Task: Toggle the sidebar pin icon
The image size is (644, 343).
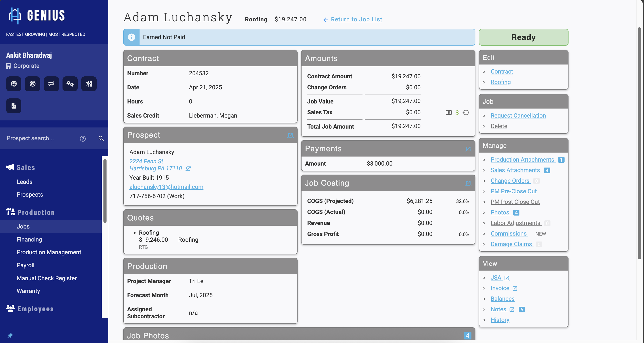Action: tap(10, 335)
